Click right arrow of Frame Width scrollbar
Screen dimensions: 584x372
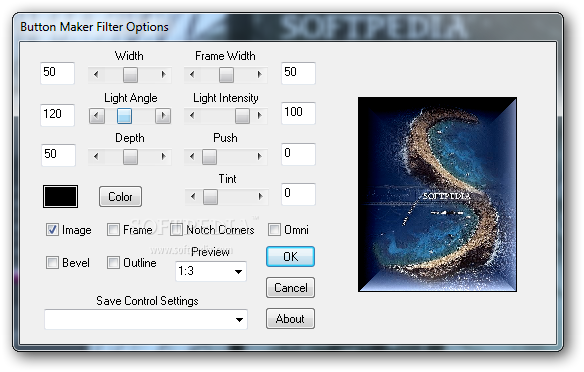click(259, 74)
